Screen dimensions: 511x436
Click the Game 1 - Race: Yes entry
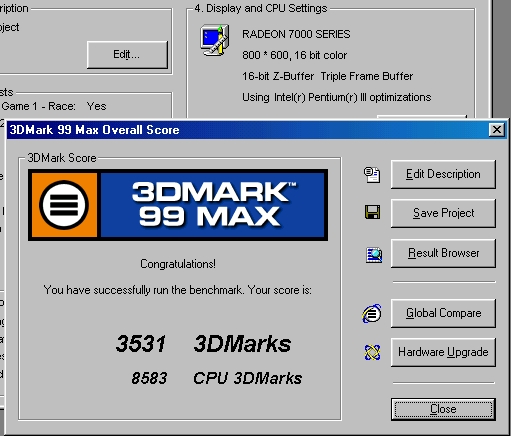pyautogui.click(x=54, y=106)
